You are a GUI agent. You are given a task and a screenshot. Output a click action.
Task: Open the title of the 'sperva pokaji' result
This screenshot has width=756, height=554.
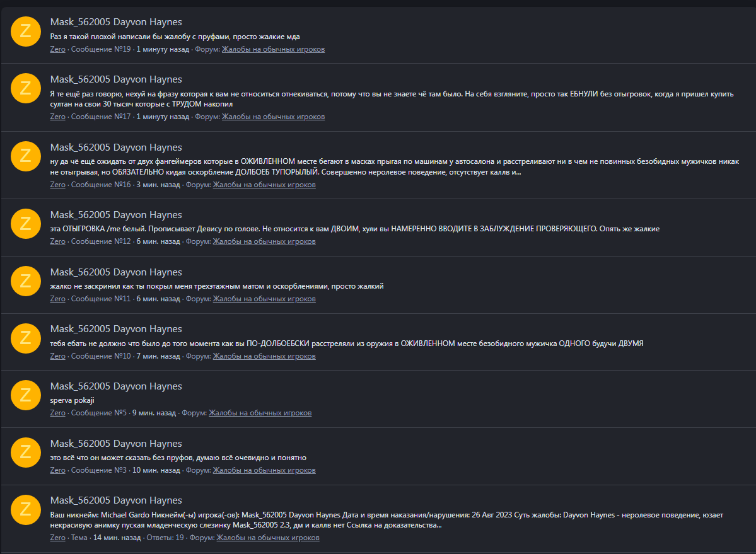[x=116, y=386]
